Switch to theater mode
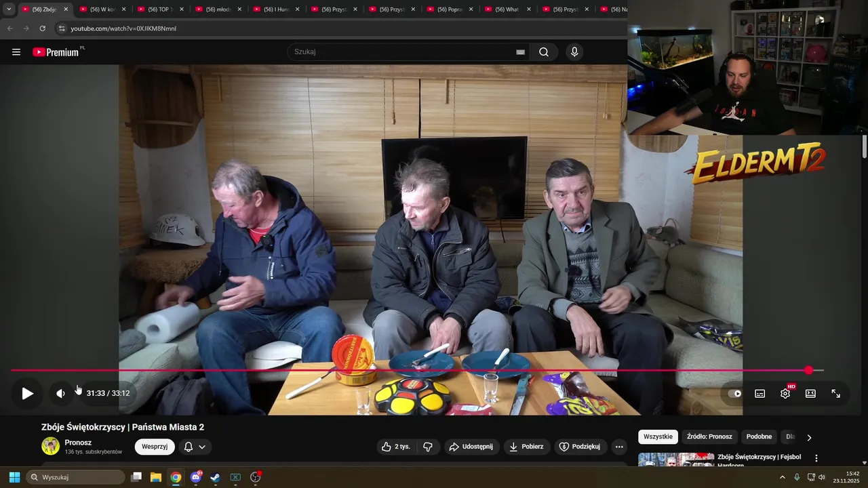Viewport: 868px width, 488px height. [810, 393]
